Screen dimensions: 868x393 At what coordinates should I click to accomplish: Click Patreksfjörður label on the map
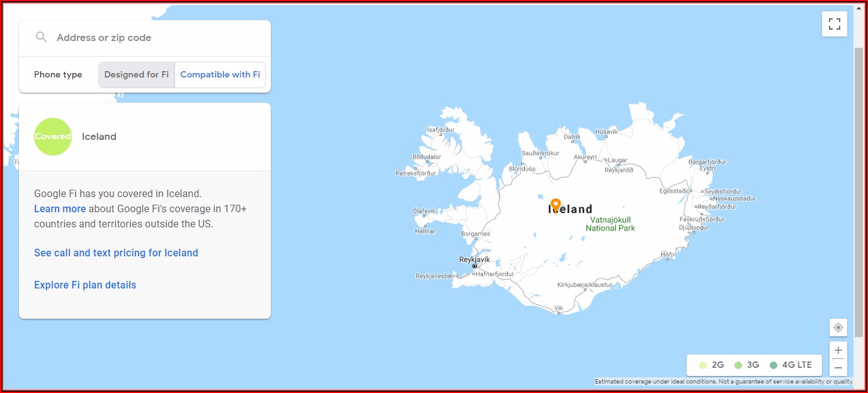(416, 173)
